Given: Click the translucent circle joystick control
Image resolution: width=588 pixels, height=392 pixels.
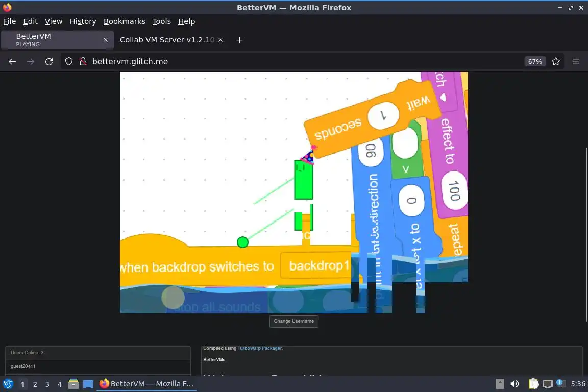Looking at the screenshot, I should point(173,298).
